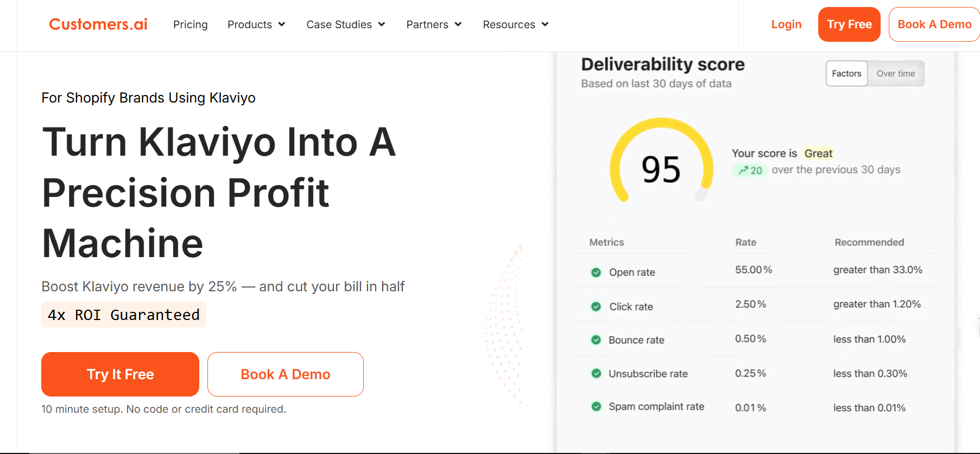Click the Deliverability score heading

pyautogui.click(x=663, y=65)
